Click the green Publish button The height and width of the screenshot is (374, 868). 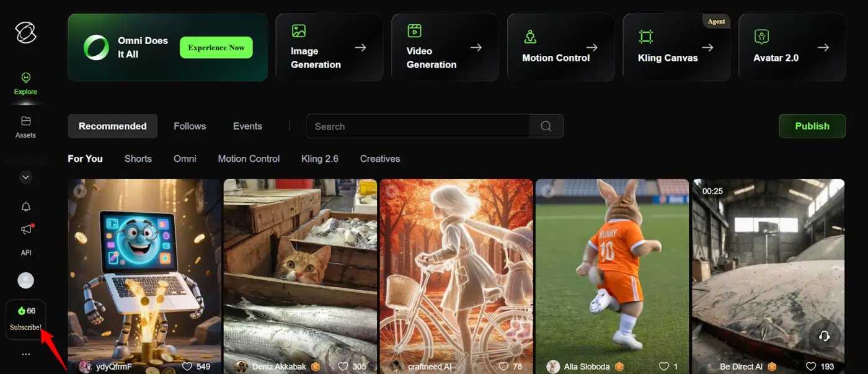tap(812, 126)
